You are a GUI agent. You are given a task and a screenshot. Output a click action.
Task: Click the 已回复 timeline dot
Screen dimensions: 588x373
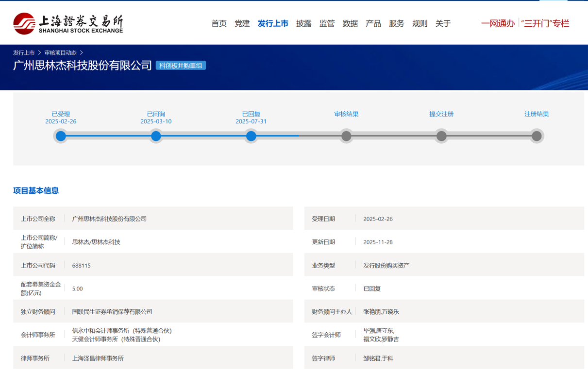[251, 136]
